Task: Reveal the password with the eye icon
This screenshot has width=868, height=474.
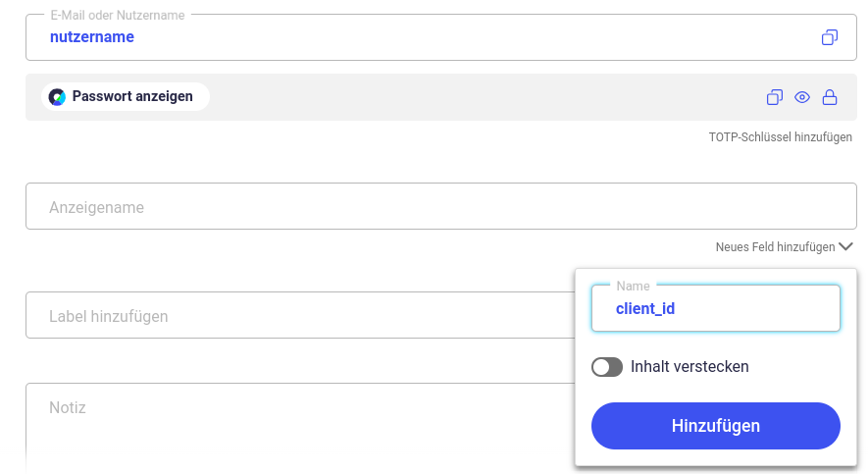Action: [x=802, y=97]
